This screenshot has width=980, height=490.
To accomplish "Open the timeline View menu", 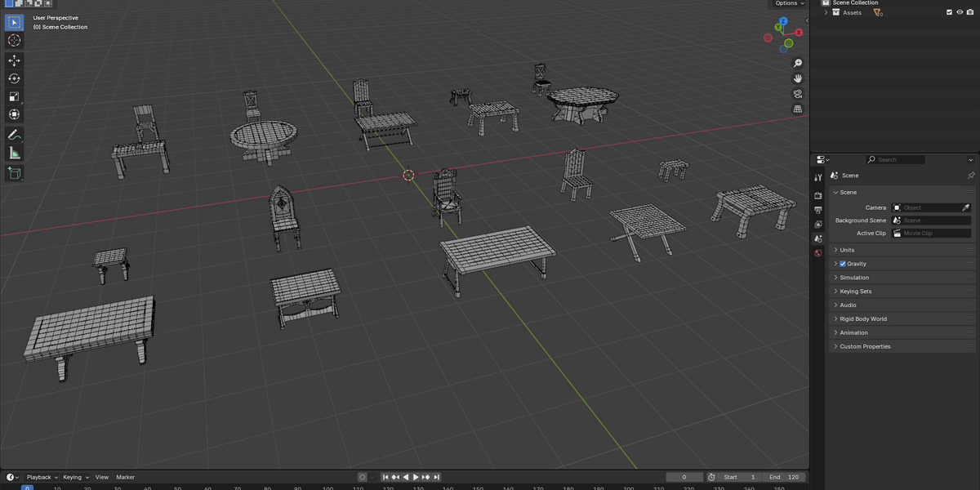I will (102, 477).
